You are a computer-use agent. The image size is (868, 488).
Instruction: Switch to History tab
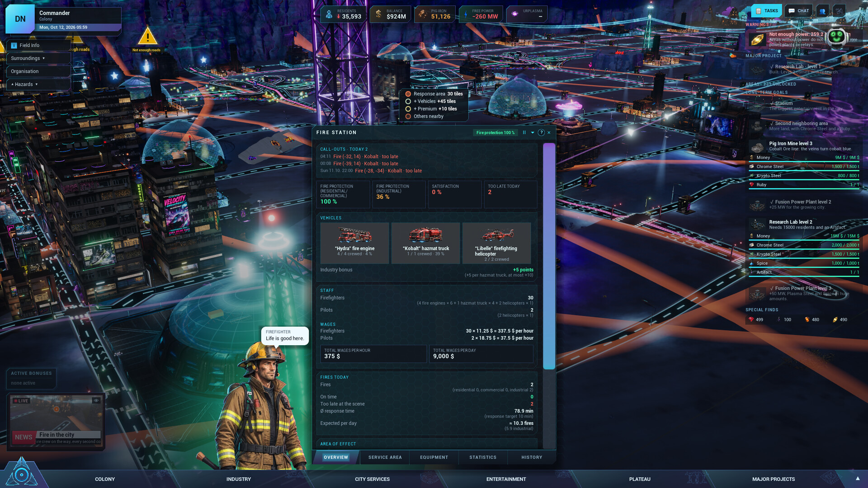(532, 457)
